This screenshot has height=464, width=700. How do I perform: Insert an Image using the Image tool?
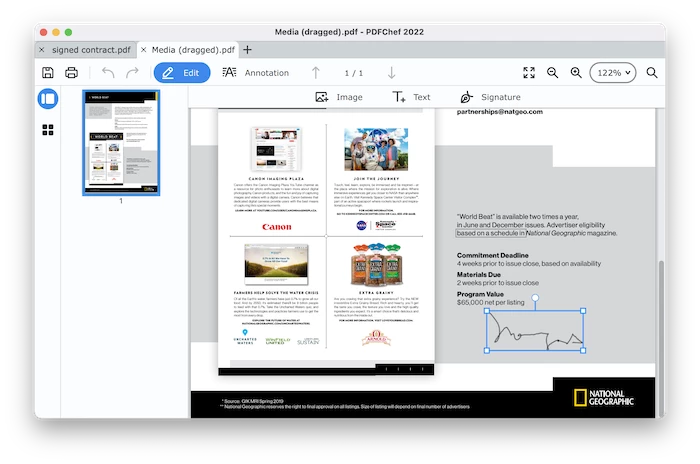pos(339,97)
